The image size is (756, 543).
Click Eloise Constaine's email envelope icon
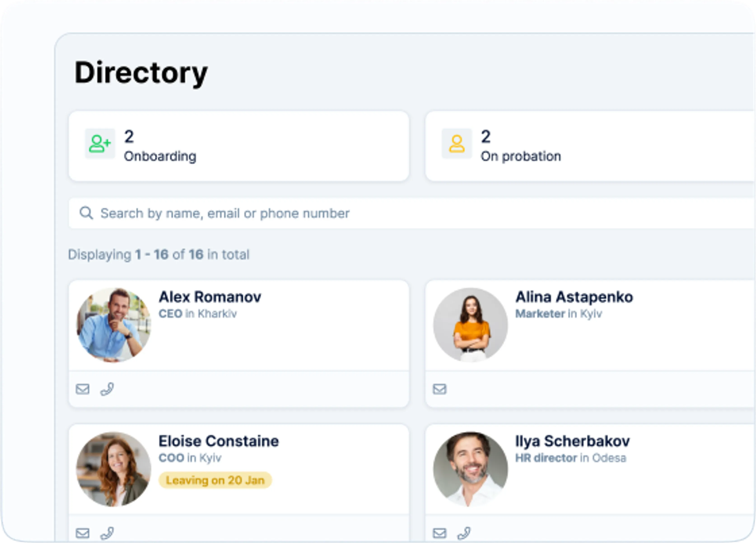(x=82, y=533)
